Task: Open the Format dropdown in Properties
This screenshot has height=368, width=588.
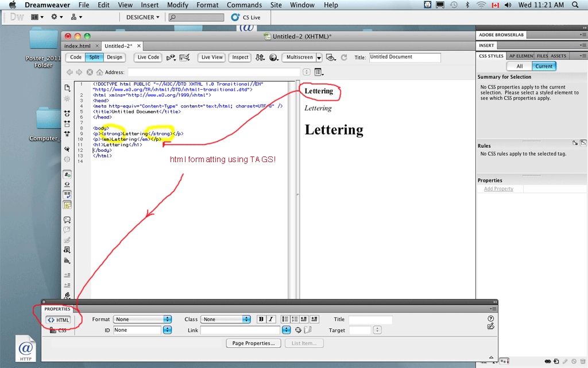Action: (x=142, y=319)
